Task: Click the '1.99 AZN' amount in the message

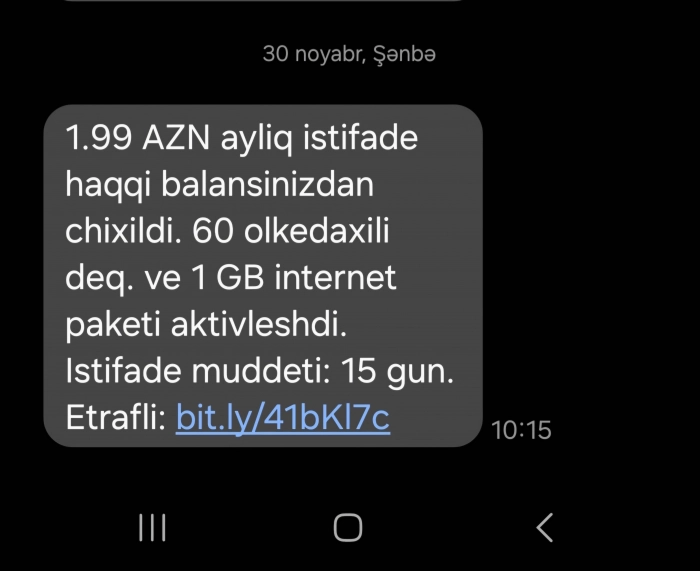Action: pyautogui.click(x=138, y=138)
